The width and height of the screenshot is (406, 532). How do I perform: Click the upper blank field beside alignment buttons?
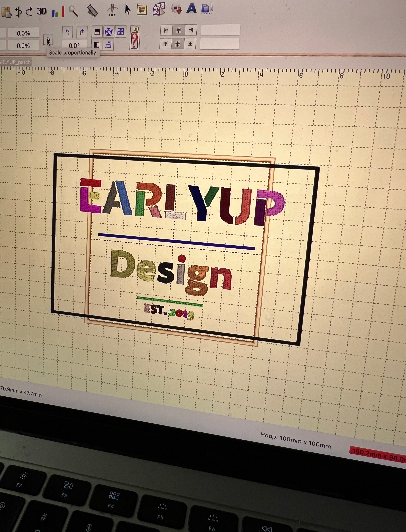tap(220, 30)
